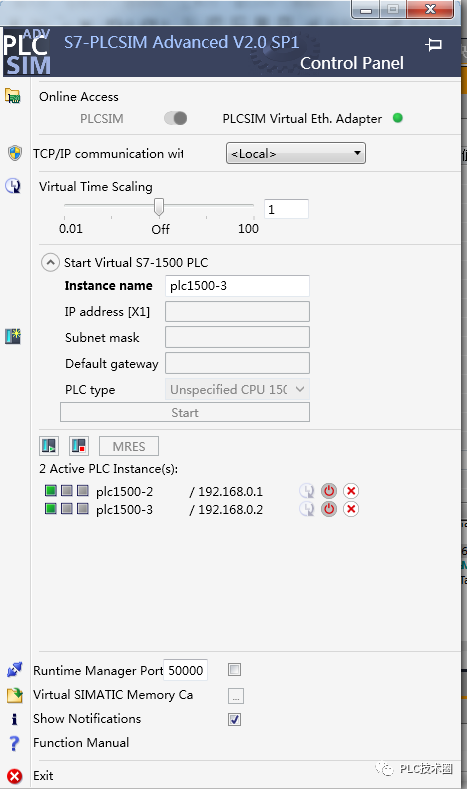Click the time scaling value field
Screen dimensions: 467x789
[286, 209]
